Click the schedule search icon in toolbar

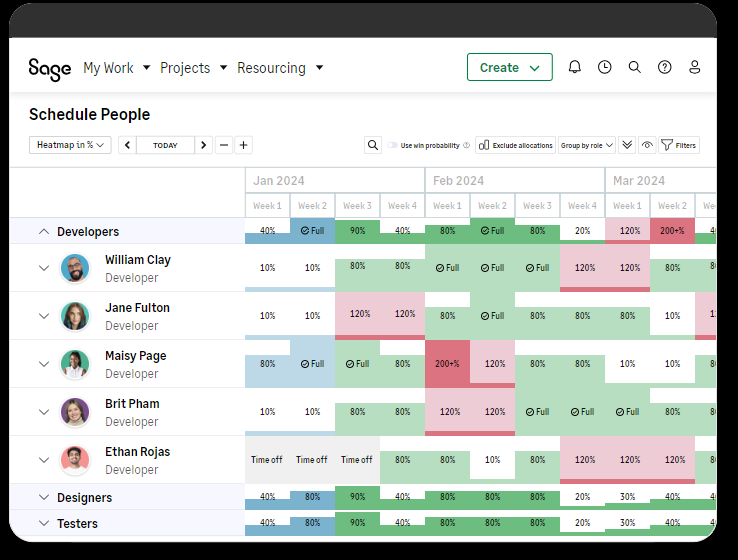point(373,145)
